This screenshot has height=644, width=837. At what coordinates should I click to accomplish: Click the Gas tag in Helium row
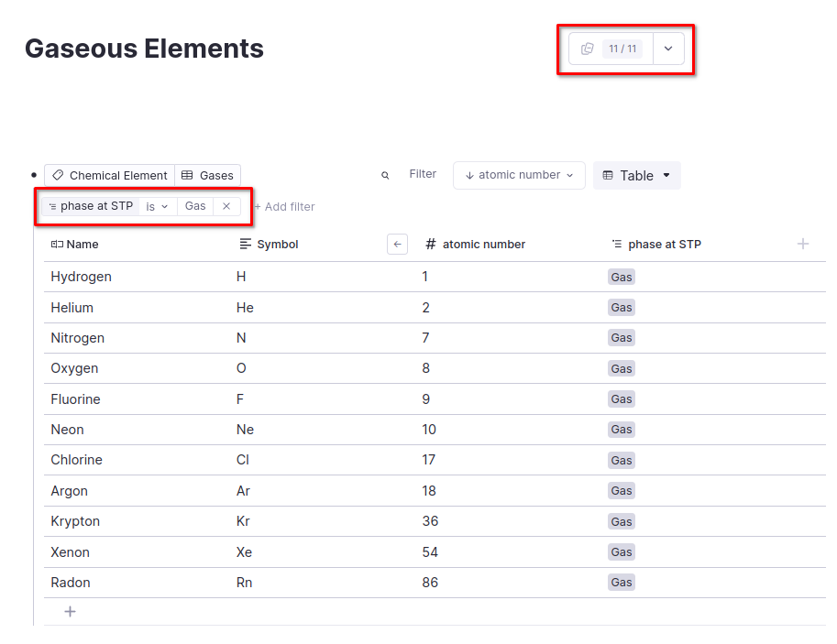coord(622,308)
